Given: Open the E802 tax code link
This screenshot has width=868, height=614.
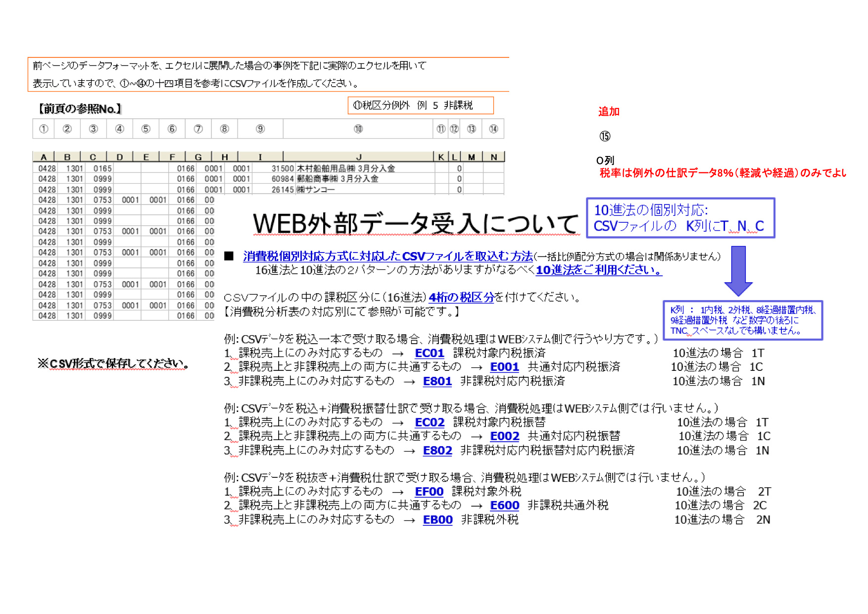Looking at the screenshot, I should (437, 451).
